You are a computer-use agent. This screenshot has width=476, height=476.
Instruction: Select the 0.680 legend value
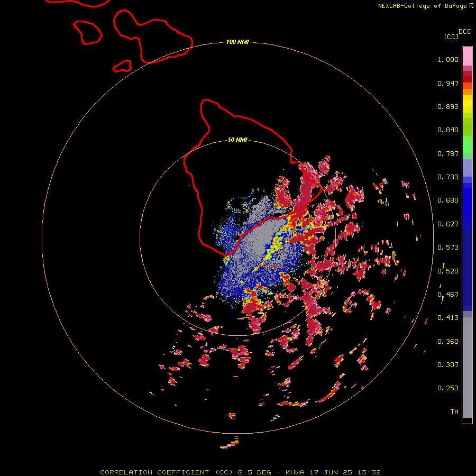[448, 200]
